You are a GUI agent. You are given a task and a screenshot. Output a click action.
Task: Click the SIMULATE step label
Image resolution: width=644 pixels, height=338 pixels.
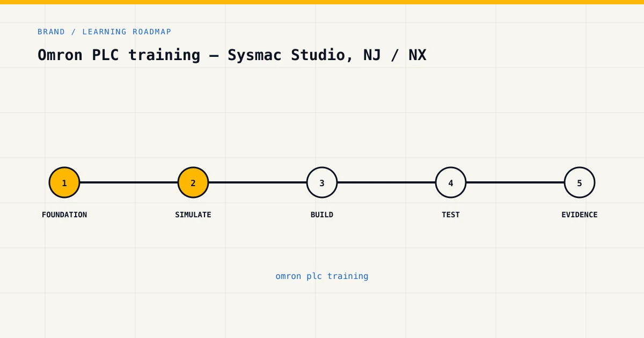click(x=193, y=215)
